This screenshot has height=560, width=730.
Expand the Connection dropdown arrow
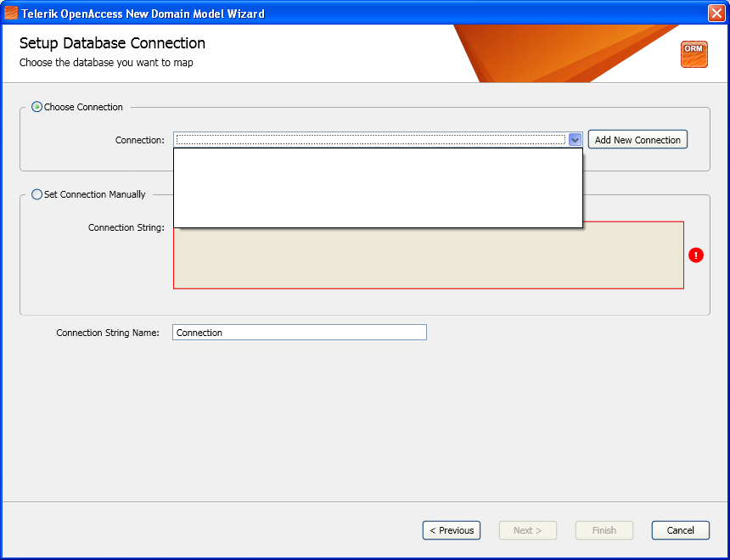pyautogui.click(x=575, y=140)
